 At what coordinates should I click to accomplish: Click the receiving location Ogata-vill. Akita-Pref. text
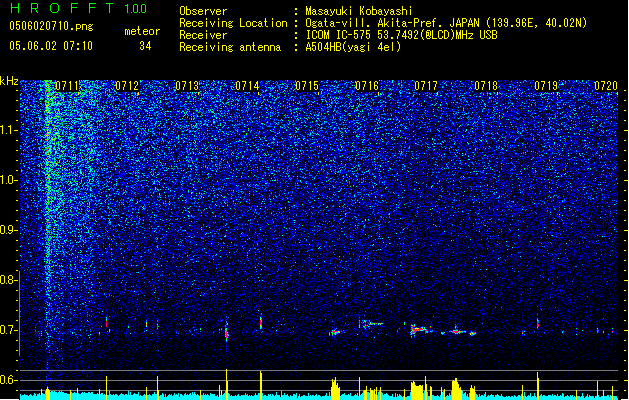446,23
